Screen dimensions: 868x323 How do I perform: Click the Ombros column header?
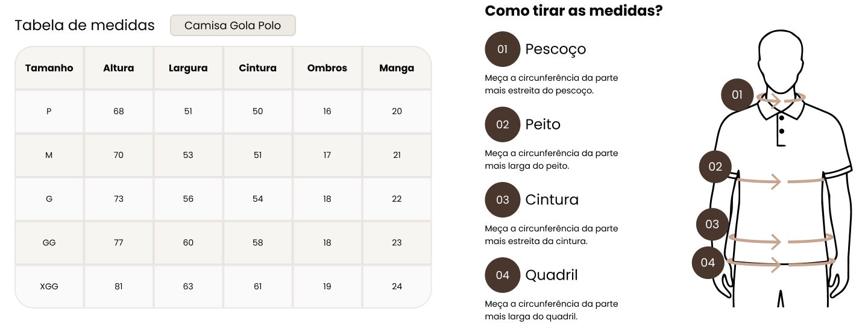click(327, 68)
